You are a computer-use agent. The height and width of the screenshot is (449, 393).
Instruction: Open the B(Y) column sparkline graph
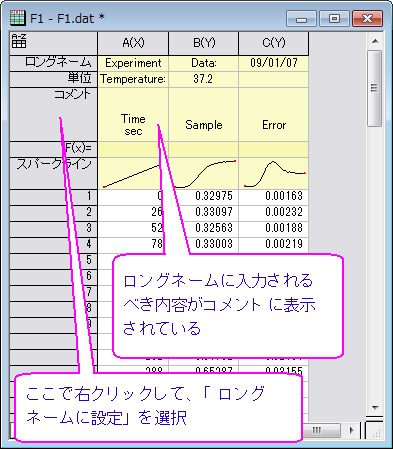click(x=204, y=173)
